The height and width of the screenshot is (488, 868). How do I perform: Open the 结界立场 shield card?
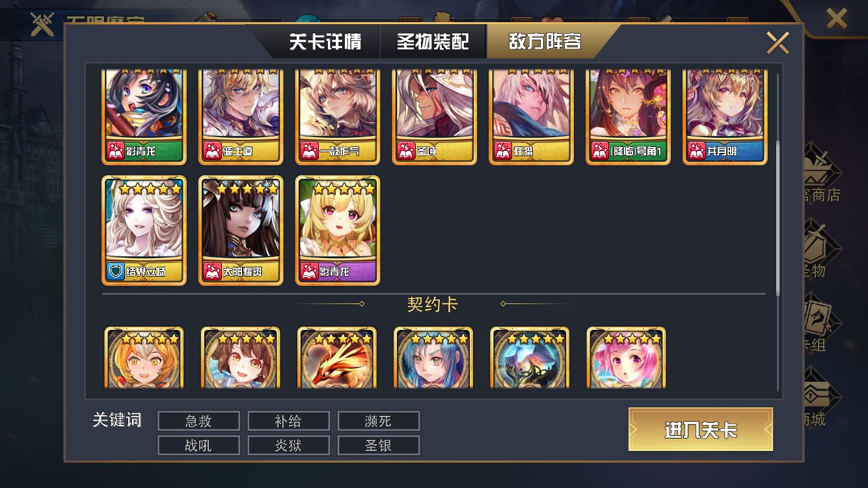(x=144, y=230)
